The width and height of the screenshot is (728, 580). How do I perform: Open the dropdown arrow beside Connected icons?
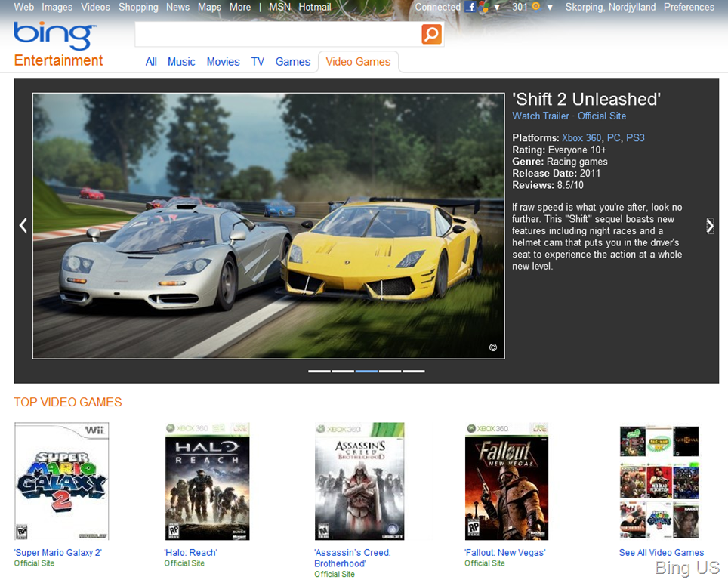coord(497,8)
